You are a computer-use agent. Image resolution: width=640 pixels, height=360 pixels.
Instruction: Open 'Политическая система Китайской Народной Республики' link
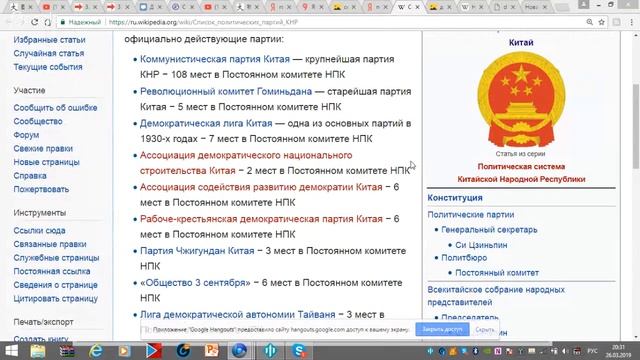[x=521, y=173]
